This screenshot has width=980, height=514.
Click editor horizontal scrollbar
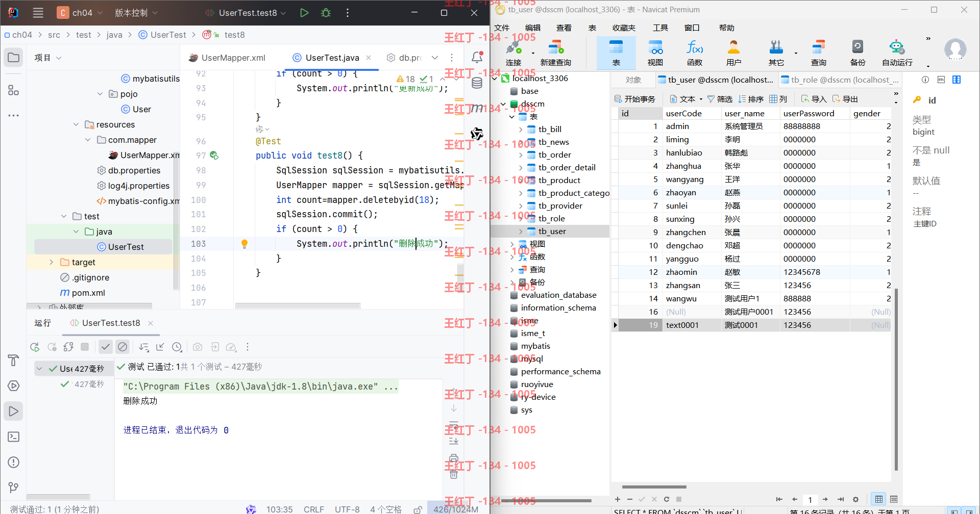298,306
